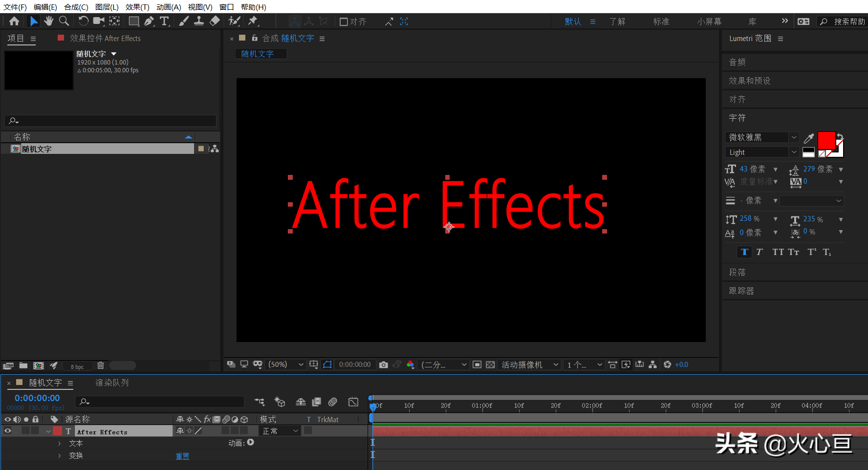
Task: Open the 文件(F) menu
Action: pyautogui.click(x=15, y=7)
